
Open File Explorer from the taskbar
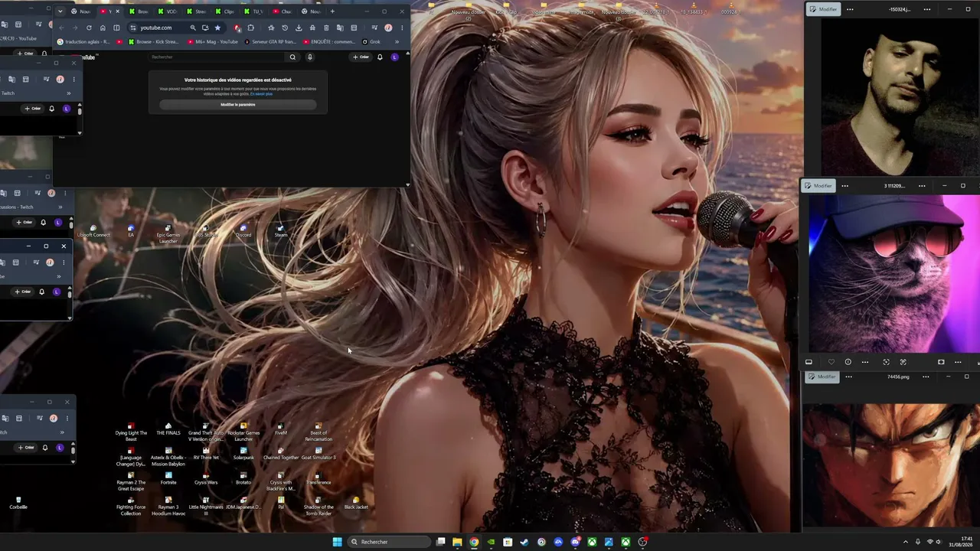pyautogui.click(x=457, y=542)
